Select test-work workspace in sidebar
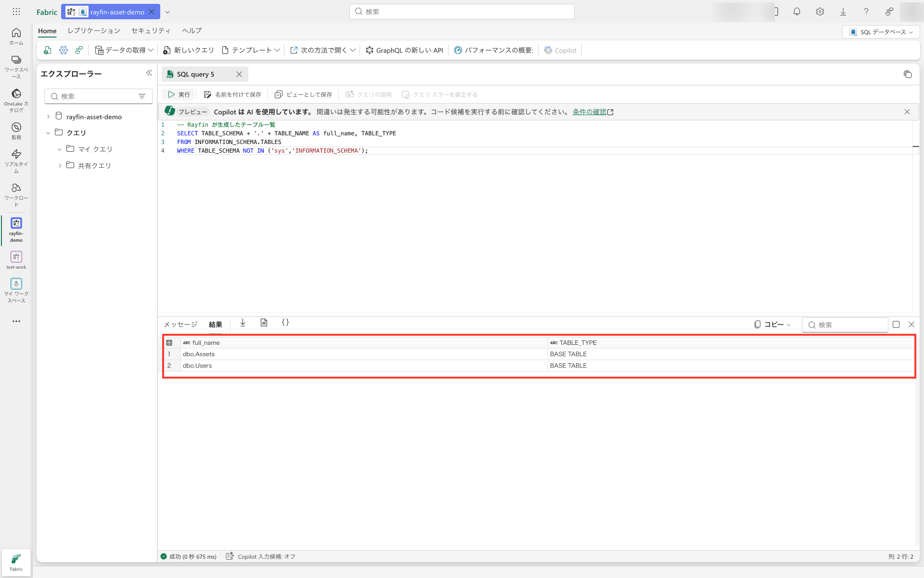The image size is (924, 578). (x=16, y=260)
